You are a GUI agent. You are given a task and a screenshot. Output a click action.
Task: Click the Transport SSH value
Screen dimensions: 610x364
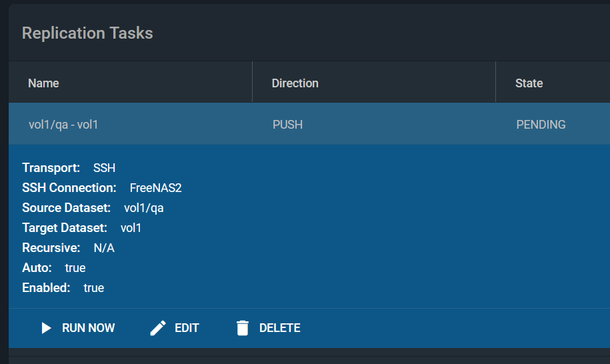[x=104, y=168]
